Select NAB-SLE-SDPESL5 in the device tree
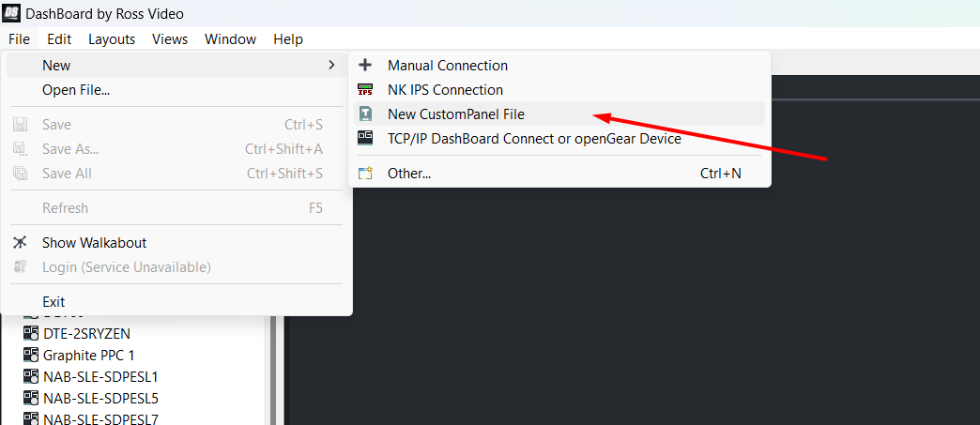 (x=100, y=398)
